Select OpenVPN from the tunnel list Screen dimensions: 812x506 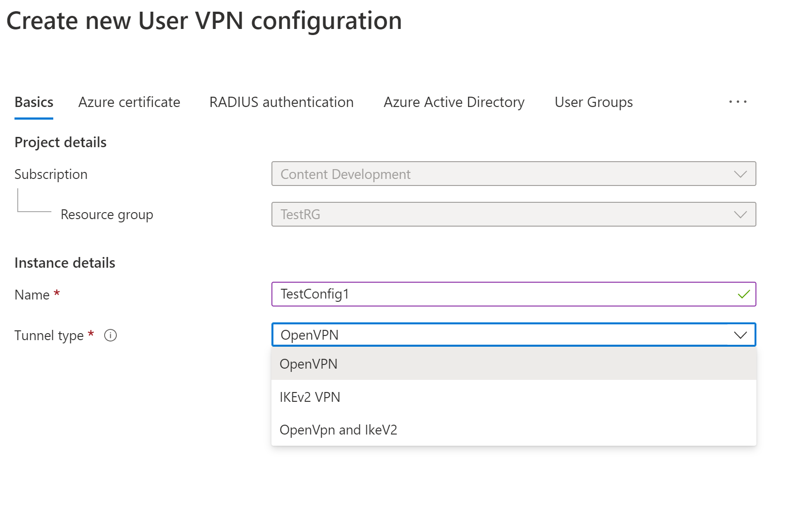[308, 364]
